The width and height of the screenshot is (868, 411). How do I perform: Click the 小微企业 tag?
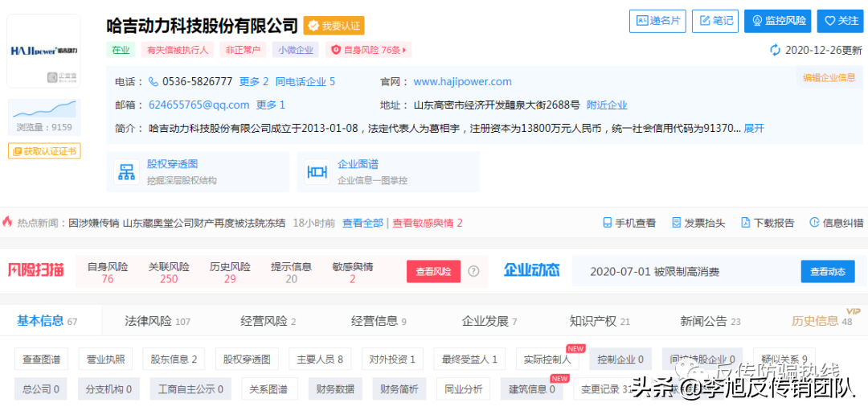tap(296, 50)
